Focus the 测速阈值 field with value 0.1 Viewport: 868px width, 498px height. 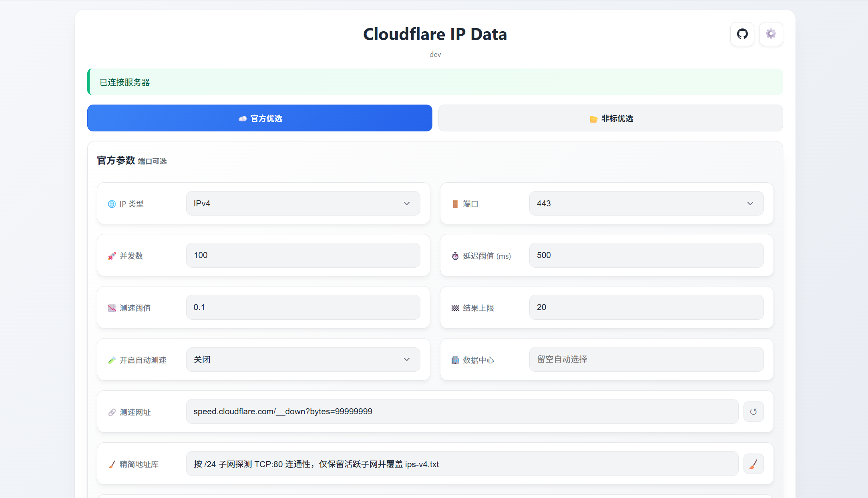point(303,307)
